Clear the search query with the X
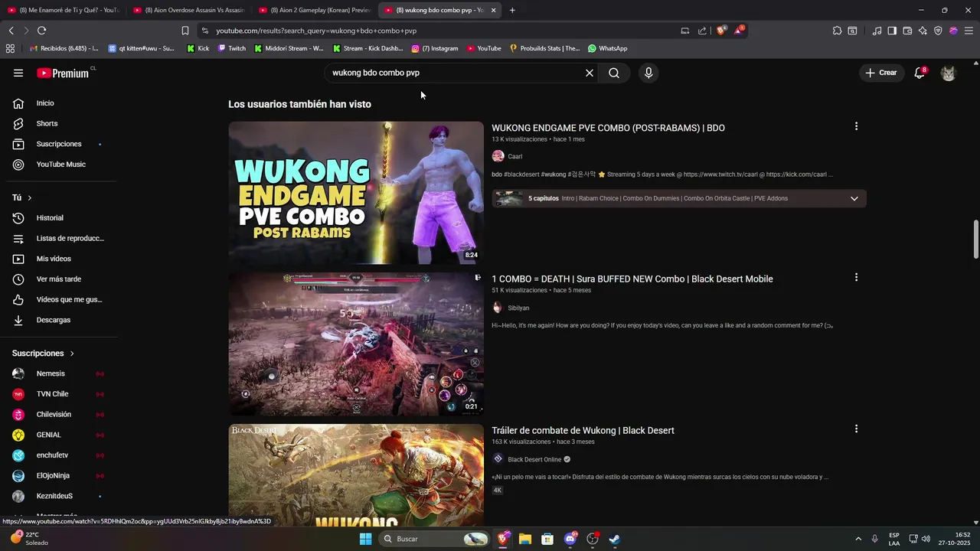Screen dimensions: 980x551 (x=590, y=73)
